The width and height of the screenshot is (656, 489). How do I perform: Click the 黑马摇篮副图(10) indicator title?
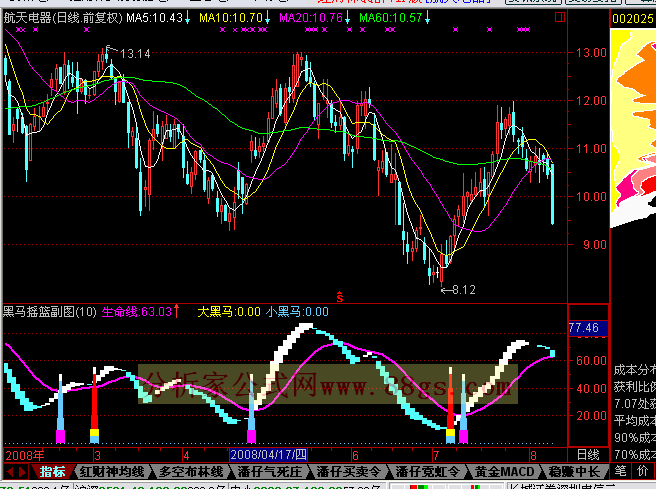pyautogui.click(x=50, y=312)
